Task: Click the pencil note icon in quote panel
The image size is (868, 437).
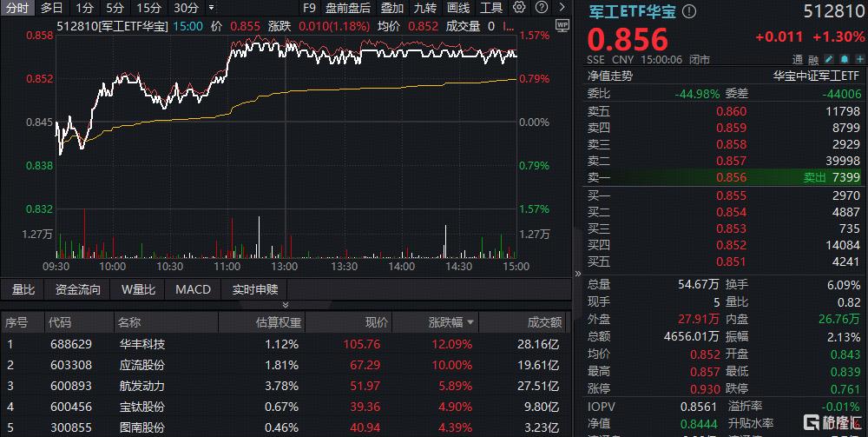Action: pos(829,59)
